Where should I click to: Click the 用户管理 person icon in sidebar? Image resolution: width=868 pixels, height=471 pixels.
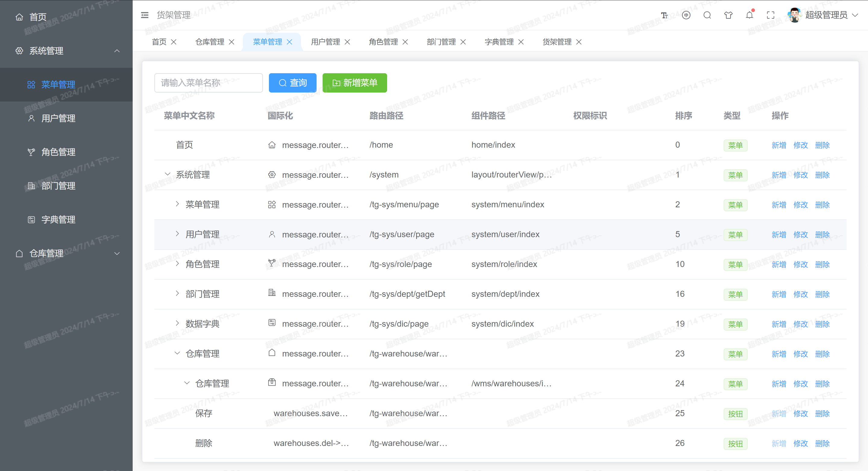coord(31,118)
